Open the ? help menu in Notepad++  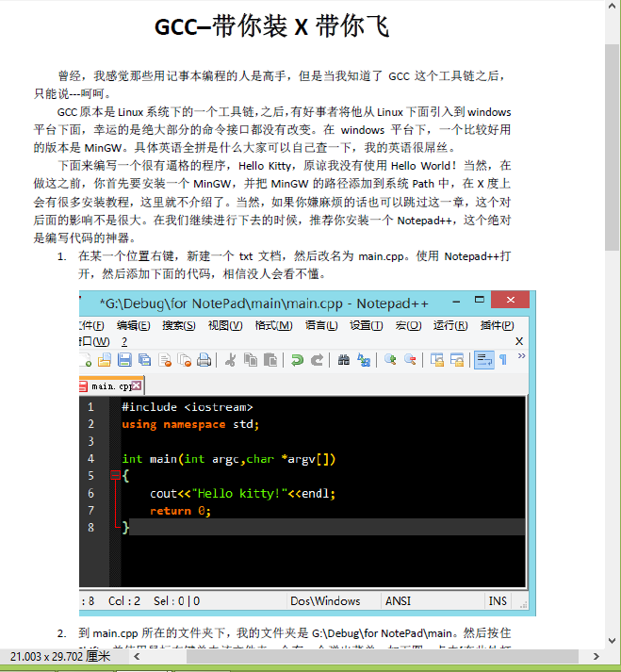coord(124,341)
